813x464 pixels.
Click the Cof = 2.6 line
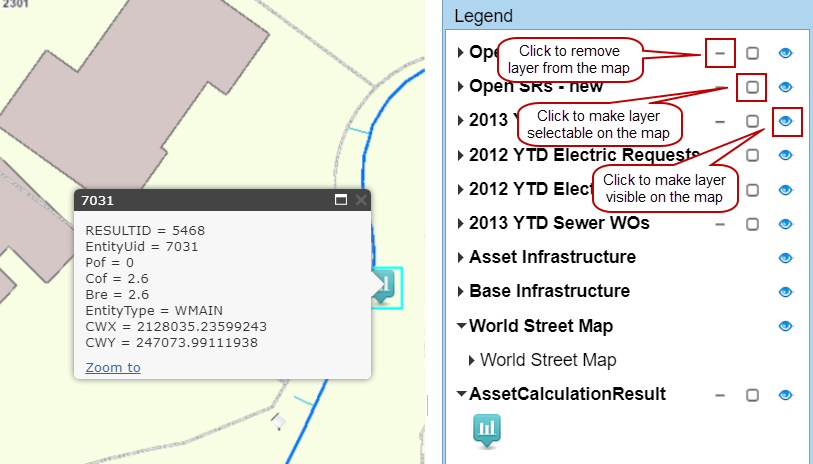117,278
